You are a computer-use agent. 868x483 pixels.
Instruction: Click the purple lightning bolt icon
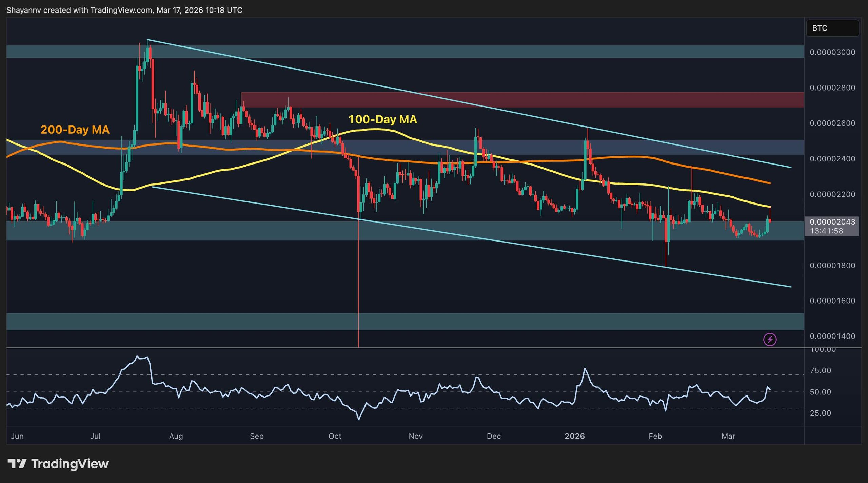click(770, 339)
